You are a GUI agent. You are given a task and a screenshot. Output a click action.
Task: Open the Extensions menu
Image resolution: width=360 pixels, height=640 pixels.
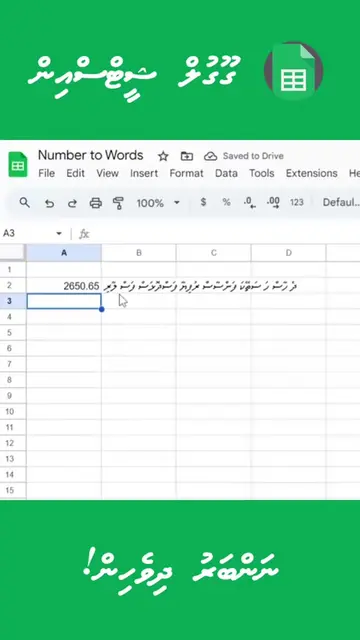[x=311, y=173]
